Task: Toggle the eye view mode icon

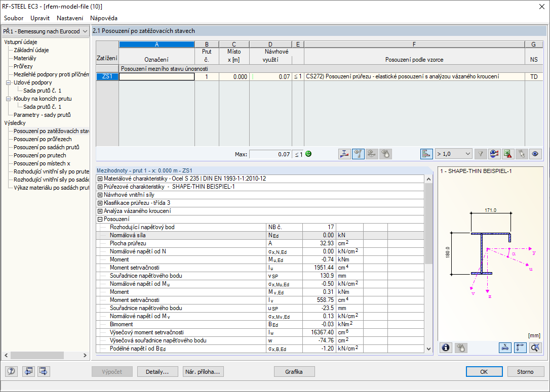Action: [x=535, y=154]
